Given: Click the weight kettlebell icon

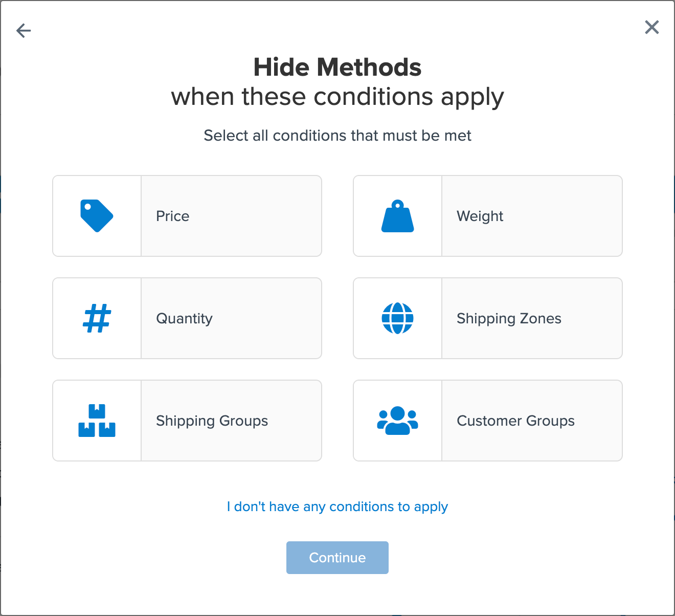Looking at the screenshot, I should click(x=397, y=216).
